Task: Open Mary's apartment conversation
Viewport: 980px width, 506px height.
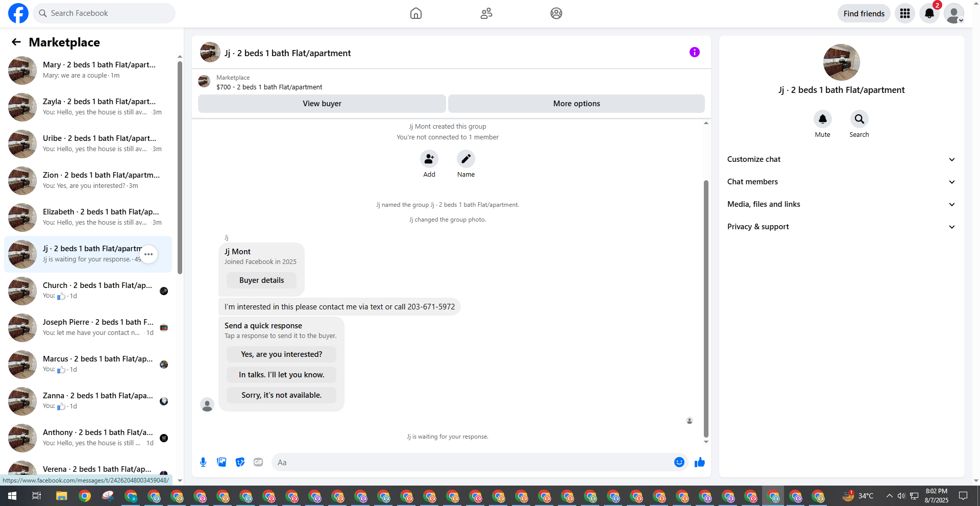Action: [x=88, y=70]
